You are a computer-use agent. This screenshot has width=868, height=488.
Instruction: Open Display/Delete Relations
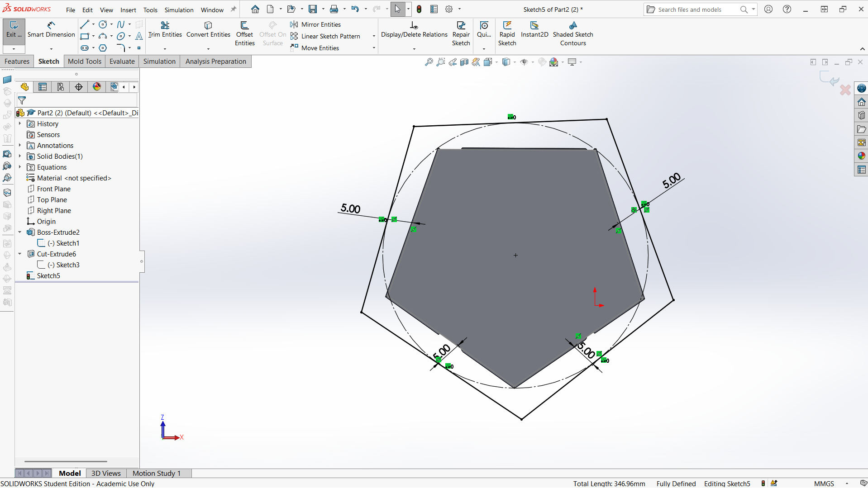coord(414,30)
